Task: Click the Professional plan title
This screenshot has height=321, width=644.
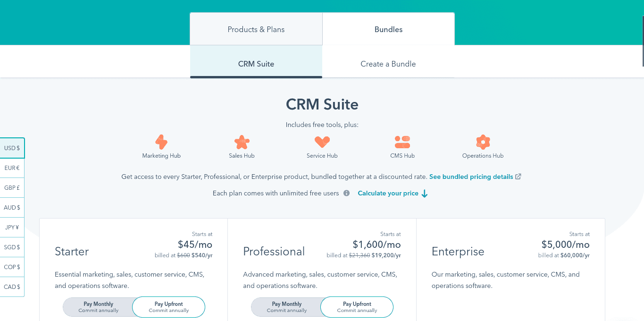Action: pos(274,252)
